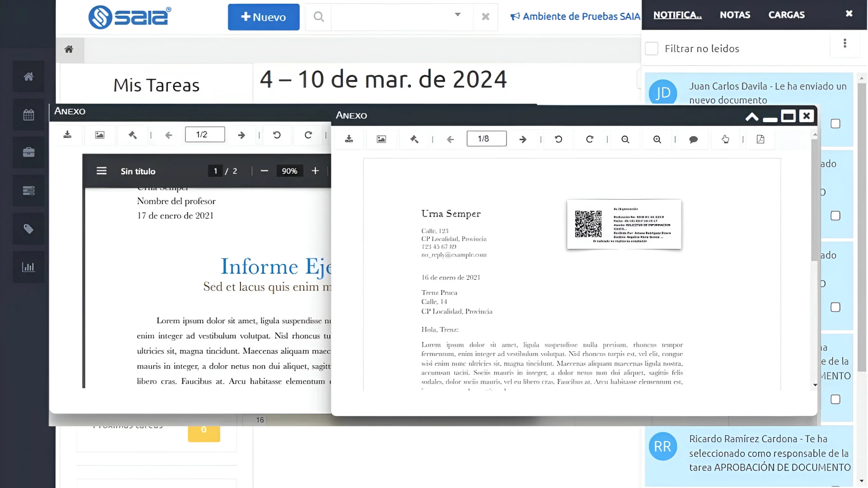Click the zoom in magnifier icon

pyautogui.click(x=657, y=139)
